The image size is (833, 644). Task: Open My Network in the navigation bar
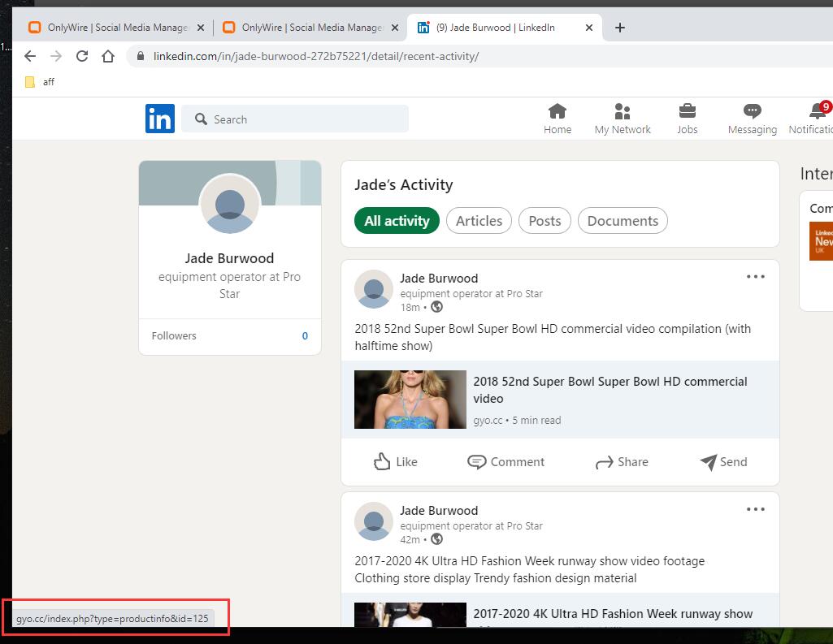(623, 119)
